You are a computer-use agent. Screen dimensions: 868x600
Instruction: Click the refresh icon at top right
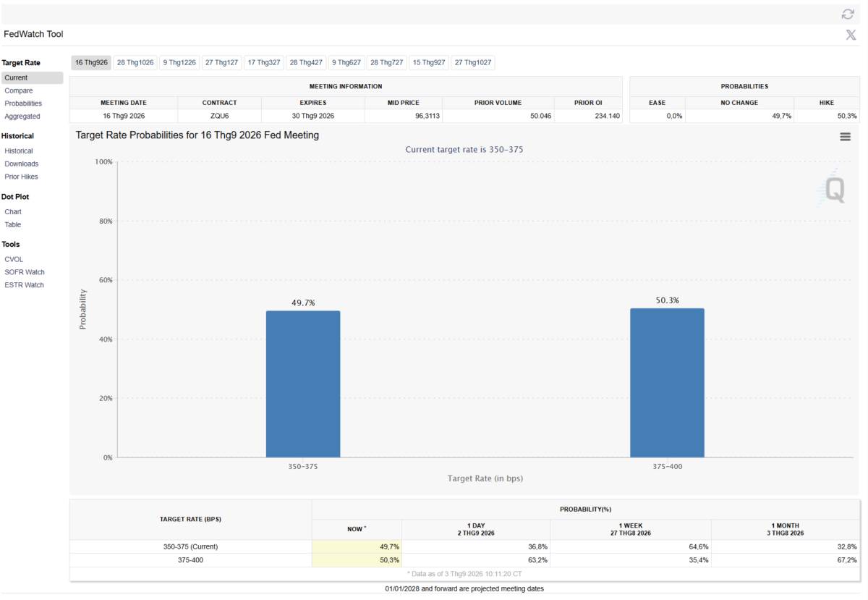(848, 14)
